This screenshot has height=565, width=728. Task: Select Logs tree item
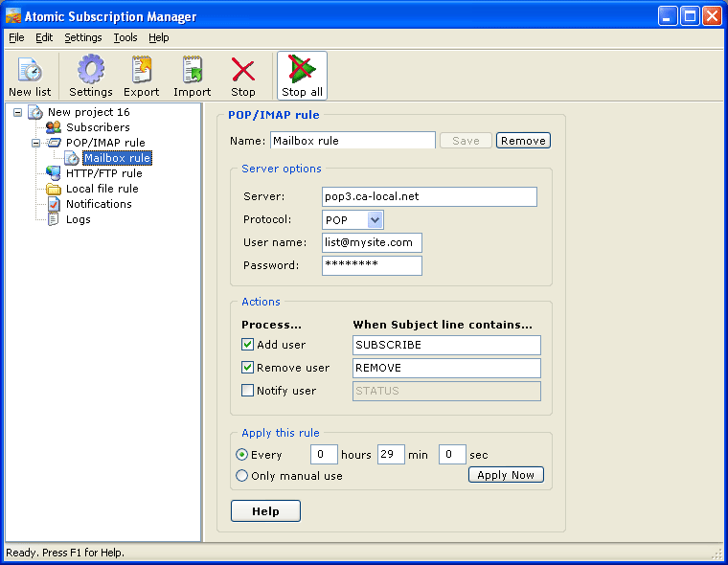click(78, 219)
